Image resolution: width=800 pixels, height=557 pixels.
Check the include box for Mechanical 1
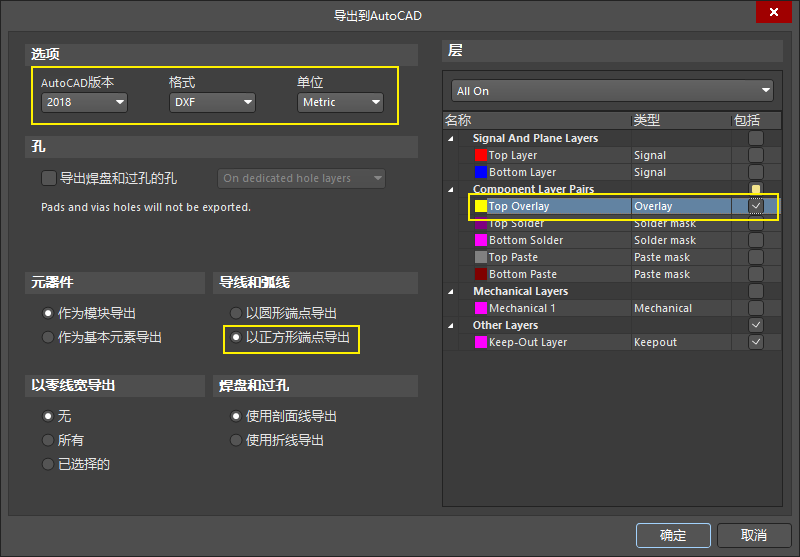(756, 308)
